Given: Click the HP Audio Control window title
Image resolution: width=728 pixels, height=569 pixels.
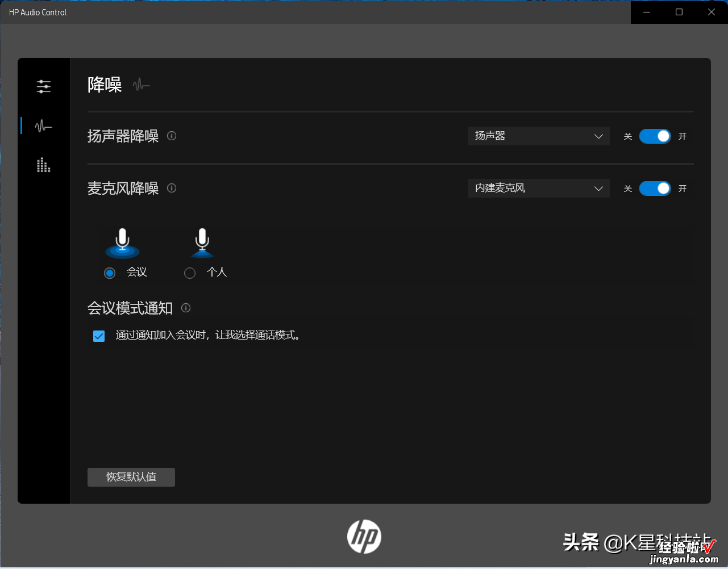Looking at the screenshot, I should pyautogui.click(x=38, y=12).
